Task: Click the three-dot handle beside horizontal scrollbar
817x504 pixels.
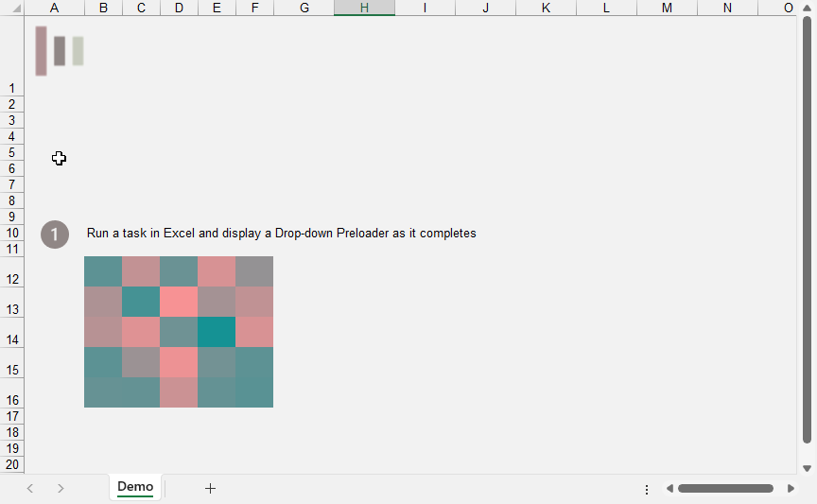Action: pos(647,489)
